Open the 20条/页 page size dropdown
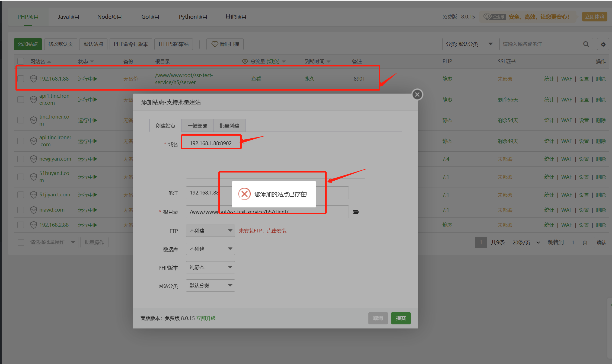Image resolution: width=612 pixels, height=364 pixels. [525, 242]
